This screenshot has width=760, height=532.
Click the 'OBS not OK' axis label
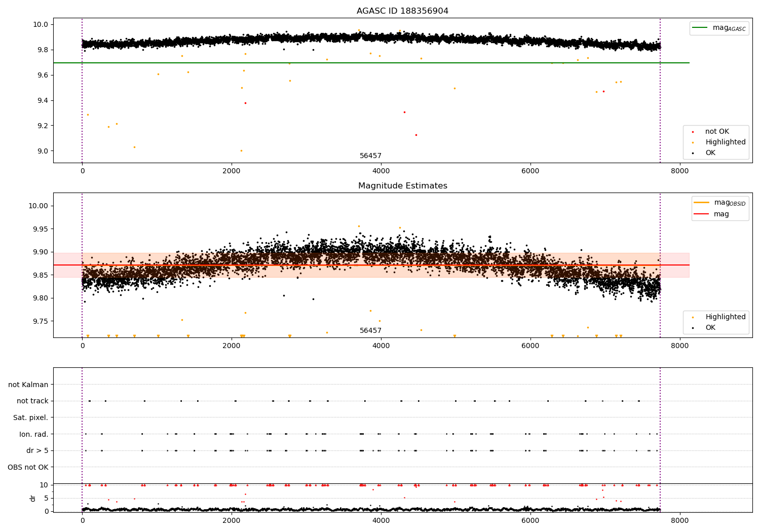click(28, 467)
